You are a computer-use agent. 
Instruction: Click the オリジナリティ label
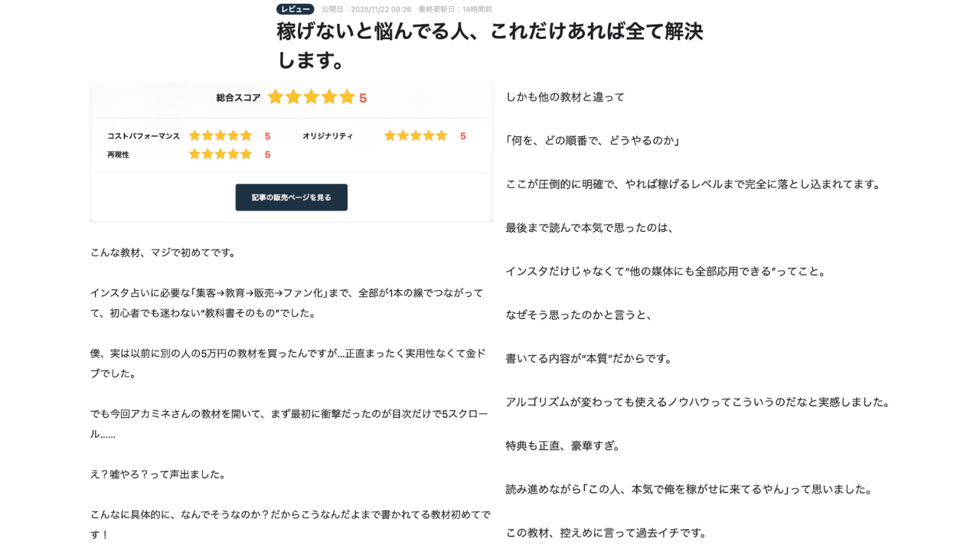[x=328, y=136]
